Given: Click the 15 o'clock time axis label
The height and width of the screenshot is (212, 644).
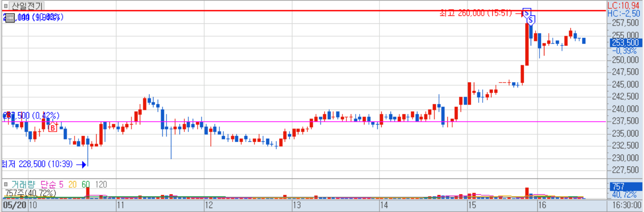Looking at the screenshot, I should [472, 205].
